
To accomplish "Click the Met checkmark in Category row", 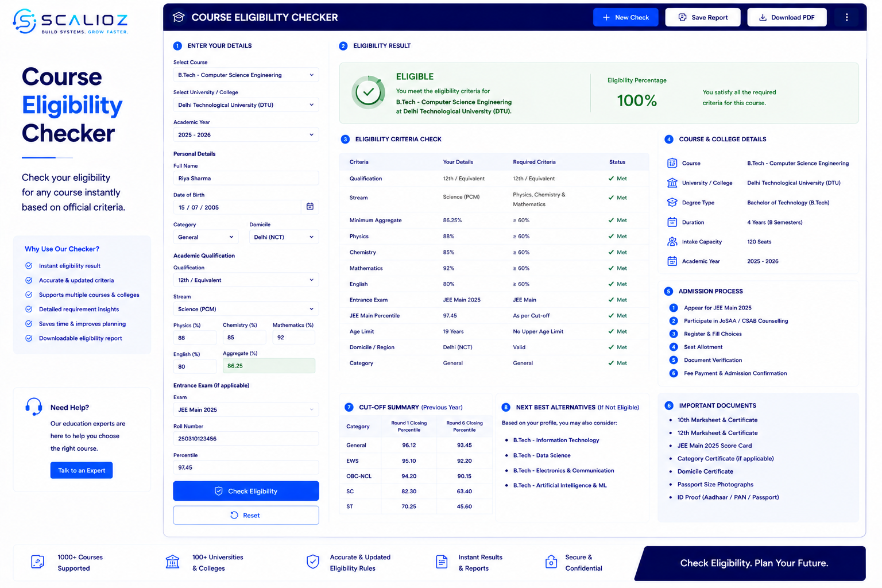I will point(611,363).
